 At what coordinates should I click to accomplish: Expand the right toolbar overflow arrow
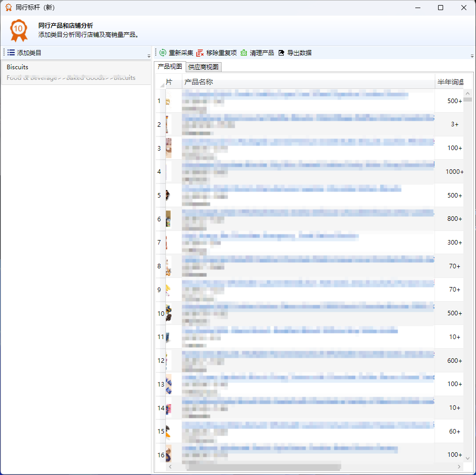[472, 56]
